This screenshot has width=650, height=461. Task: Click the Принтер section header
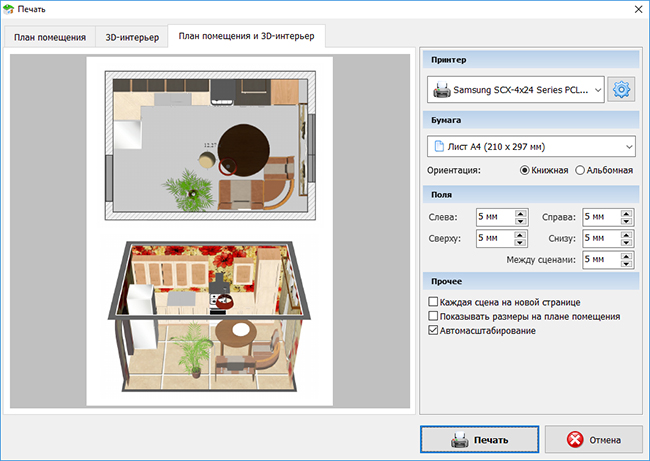click(x=531, y=60)
